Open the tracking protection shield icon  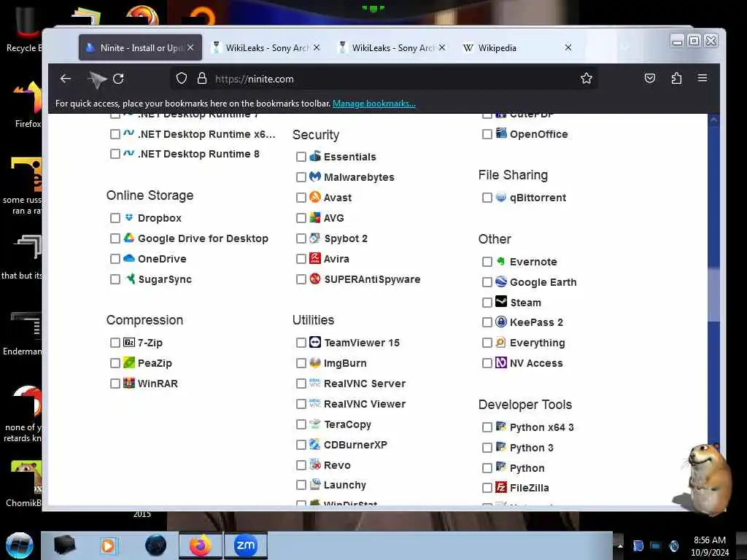[182, 78]
